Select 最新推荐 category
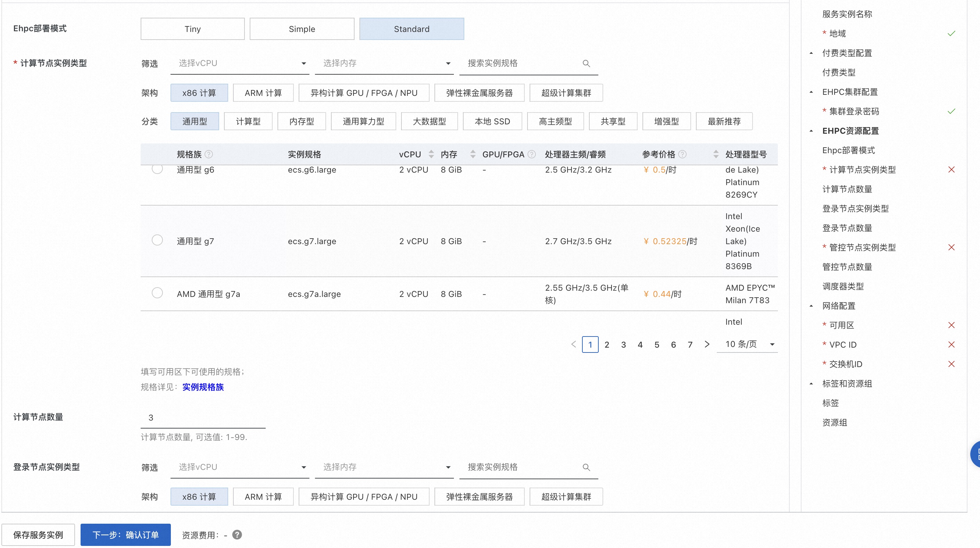980x548 pixels. [724, 122]
